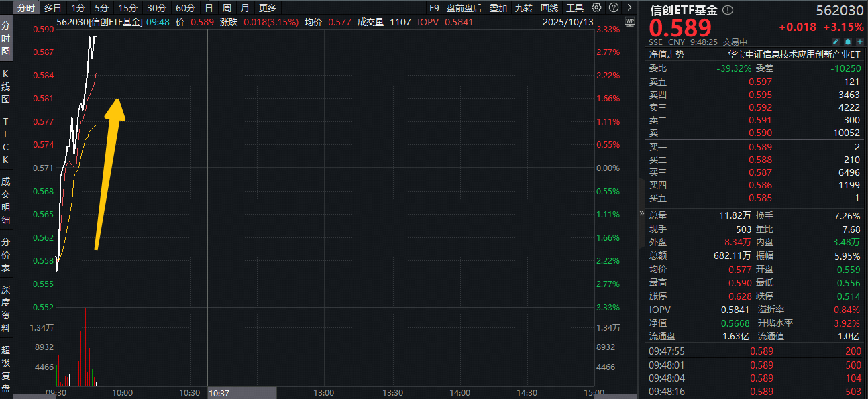Image resolution: width=868 pixels, height=399 pixels.
Task: Click 溢折率 value 0.84%
Action: tap(847, 310)
